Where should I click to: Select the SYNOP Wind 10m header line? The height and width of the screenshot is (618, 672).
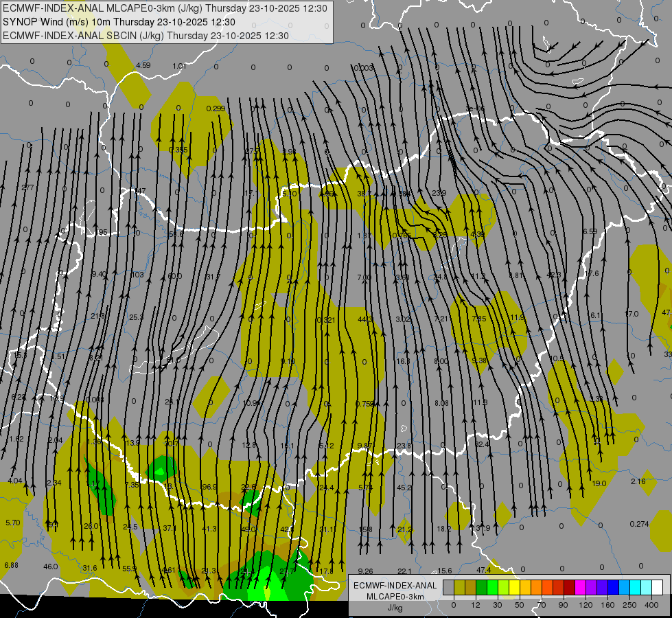[x=119, y=22]
